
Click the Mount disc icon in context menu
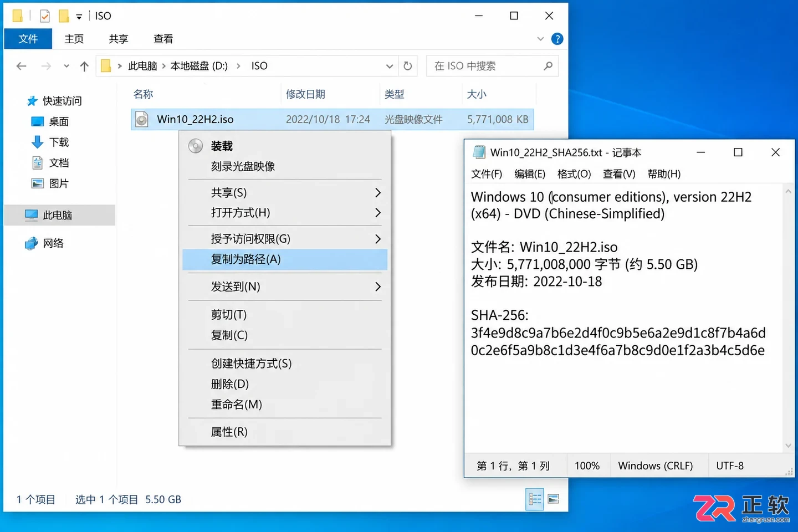click(196, 146)
